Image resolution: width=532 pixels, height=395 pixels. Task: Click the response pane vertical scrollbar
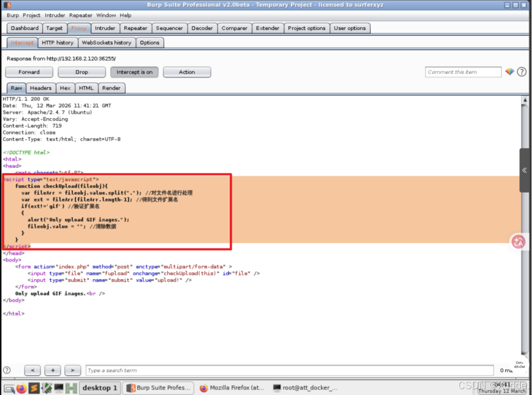click(x=524, y=227)
